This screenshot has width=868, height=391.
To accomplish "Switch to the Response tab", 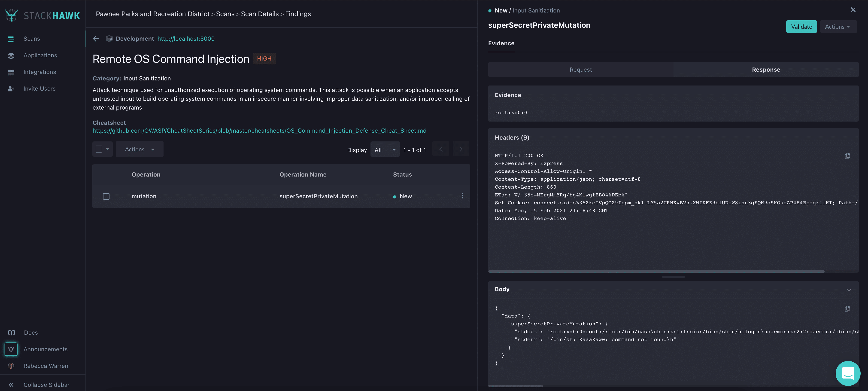I will (x=766, y=70).
